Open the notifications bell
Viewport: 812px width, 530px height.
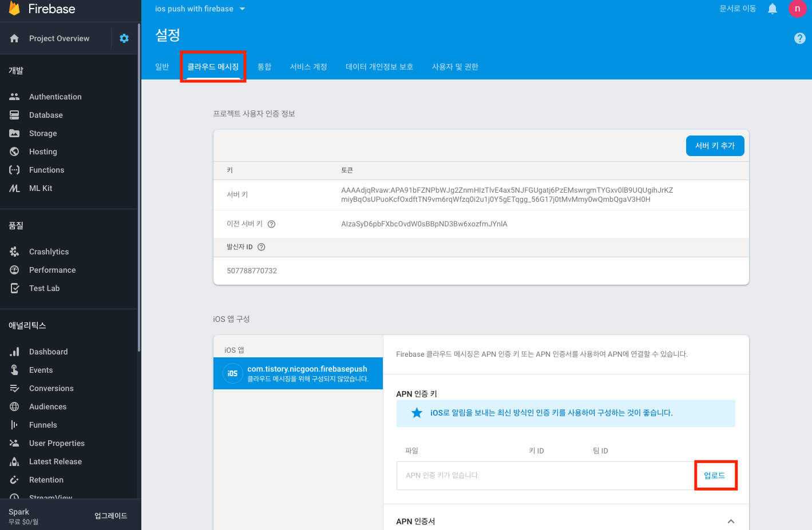(773, 9)
